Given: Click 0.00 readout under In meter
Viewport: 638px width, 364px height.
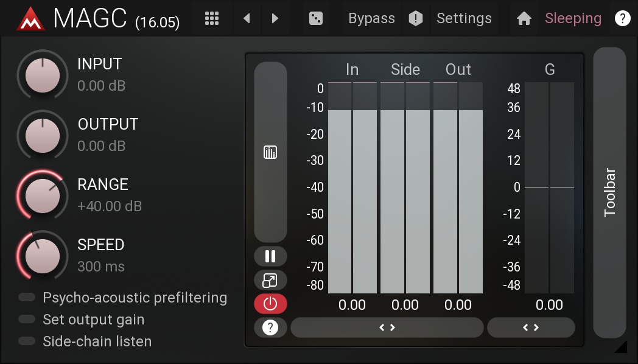Looking at the screenshot, I should tap(352, 305).
